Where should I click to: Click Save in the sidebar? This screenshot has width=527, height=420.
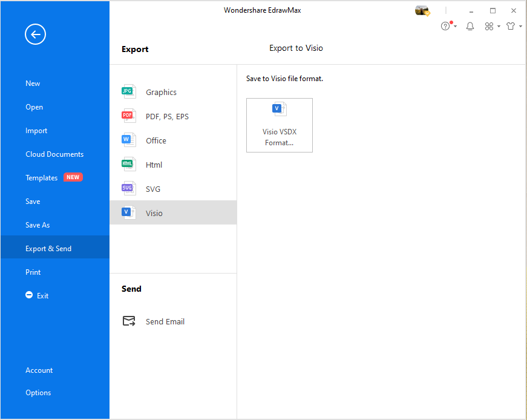click(x=33, y=202)
